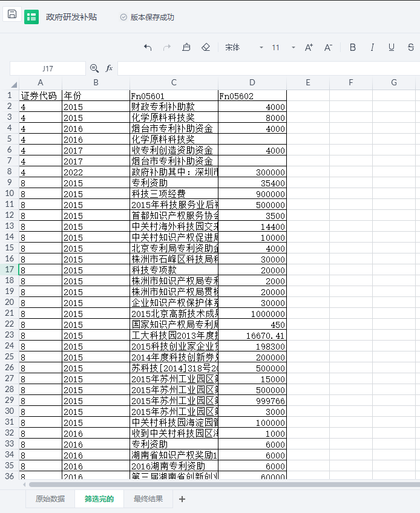Select column A header
This screenshot has height=513, width=420.
coord(41,82)
